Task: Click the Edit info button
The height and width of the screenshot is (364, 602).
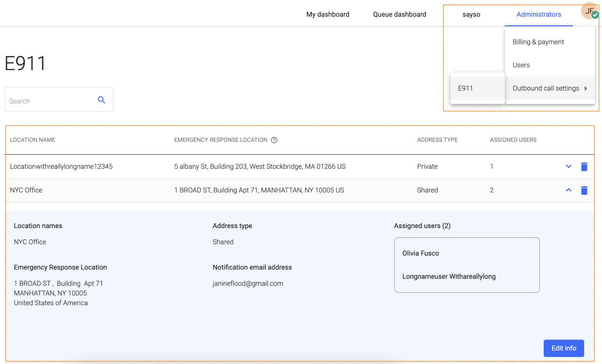Action: tap(563, 348)
